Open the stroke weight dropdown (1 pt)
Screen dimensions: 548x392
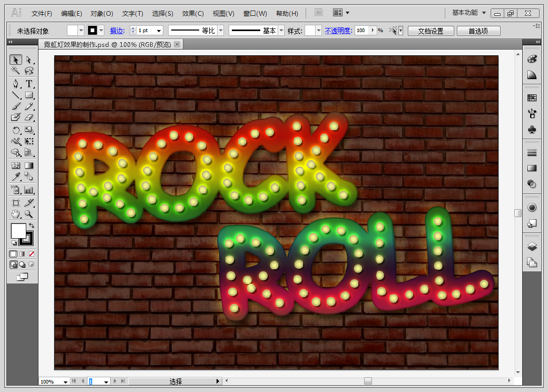[159, 31]
